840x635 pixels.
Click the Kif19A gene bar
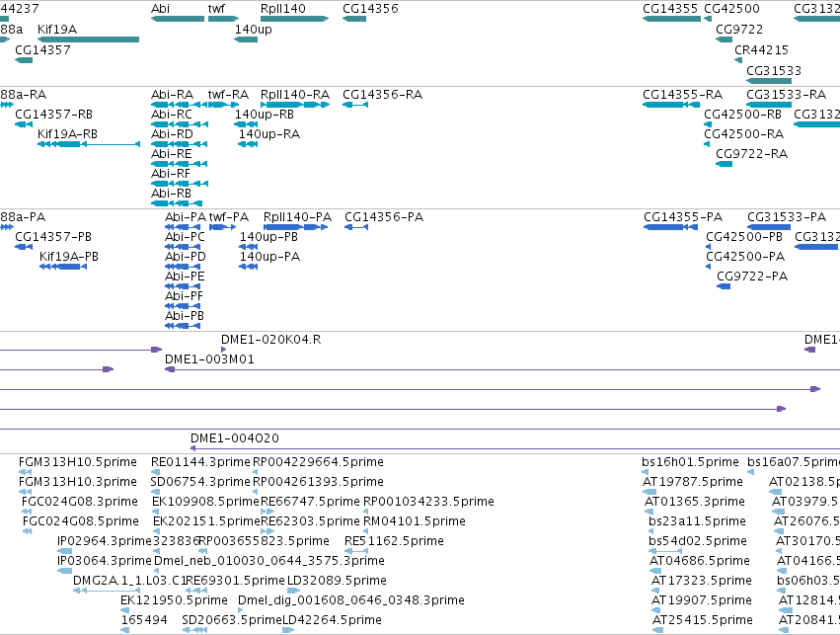pyautogui.click(x=89, y=40)
